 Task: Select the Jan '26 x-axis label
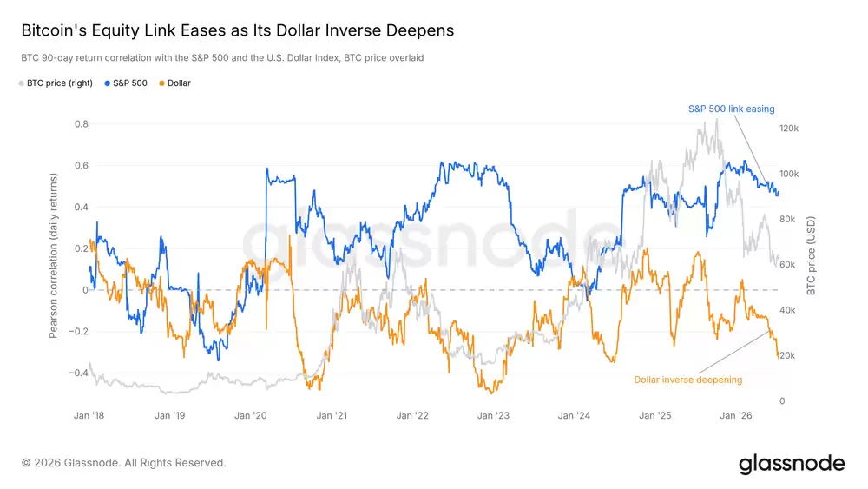coord(736,415)
